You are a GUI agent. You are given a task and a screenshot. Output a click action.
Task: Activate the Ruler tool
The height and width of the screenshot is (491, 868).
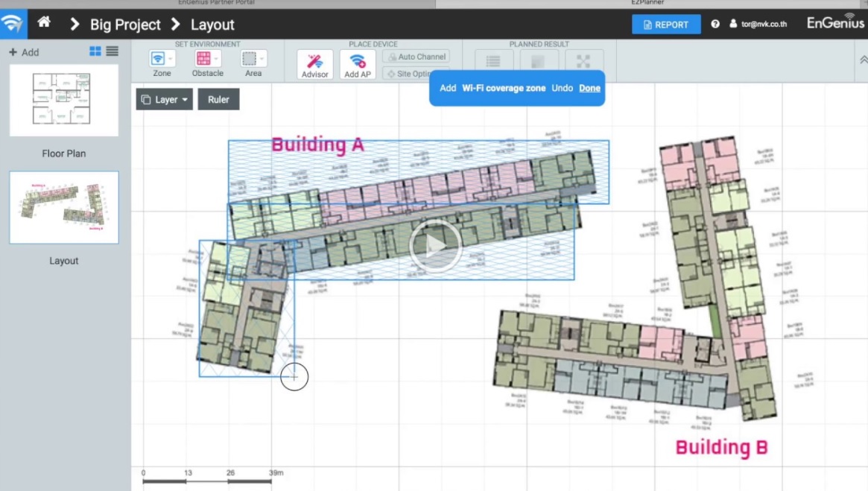coord(218,100)
